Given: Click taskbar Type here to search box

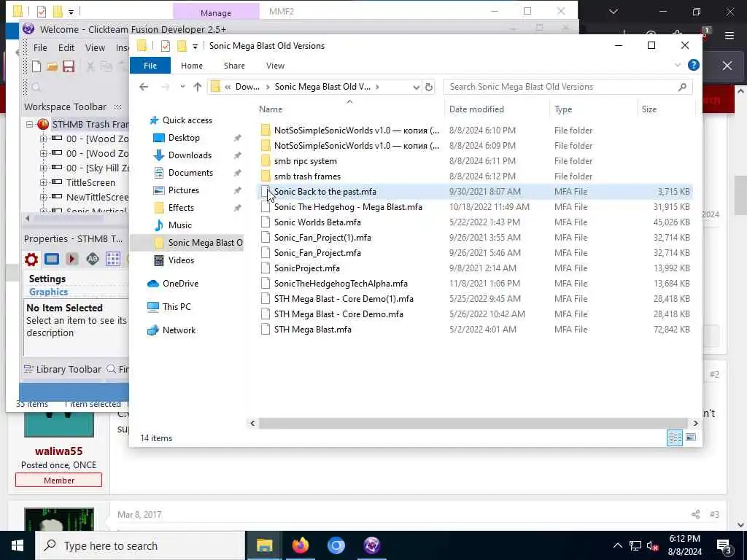Looking at the screenshot, I should tap(139, 545).
